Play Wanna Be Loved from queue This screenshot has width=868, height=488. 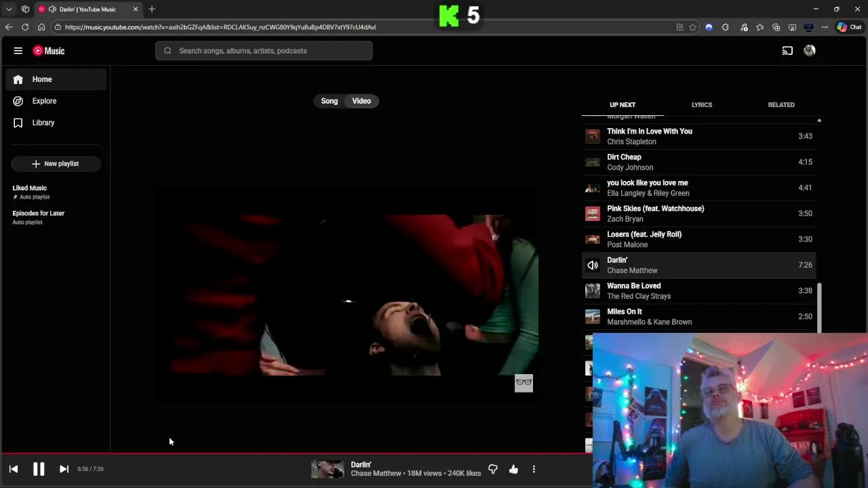coord(698,291)
